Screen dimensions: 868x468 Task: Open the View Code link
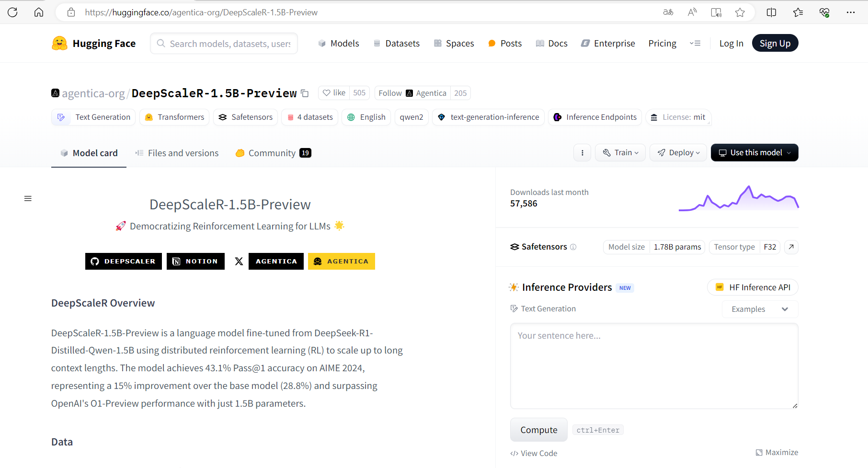(534, 453)
